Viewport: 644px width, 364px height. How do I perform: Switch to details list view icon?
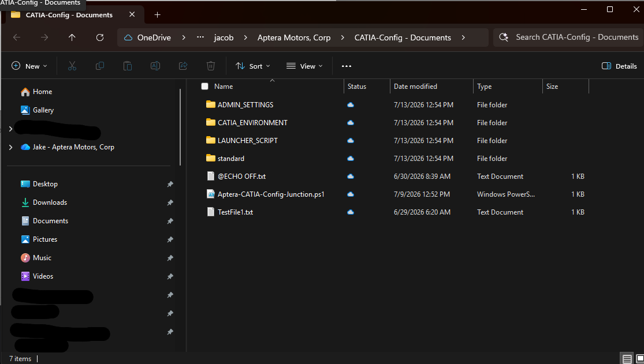coord(627,358)
